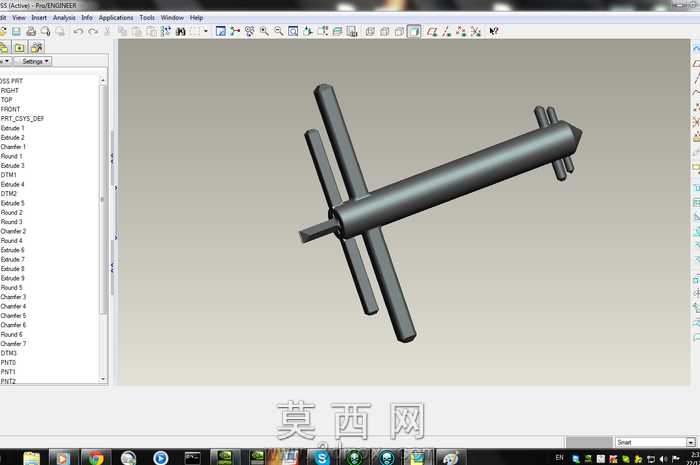Click the EN language indicator
Image resolution: width=700 pixels, height=465 pixels.
pos(559,458)
